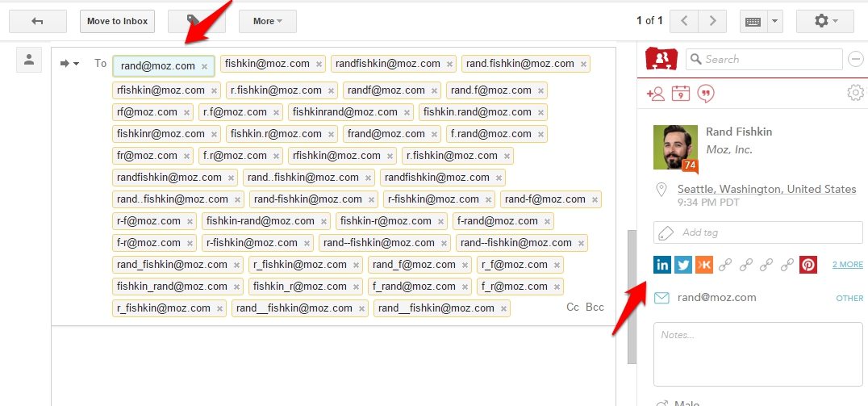Delete fishkinrand@moz.com chip with x
This screenshot has height=406, width=868.
pyautogui.click(x=407, y=112)
